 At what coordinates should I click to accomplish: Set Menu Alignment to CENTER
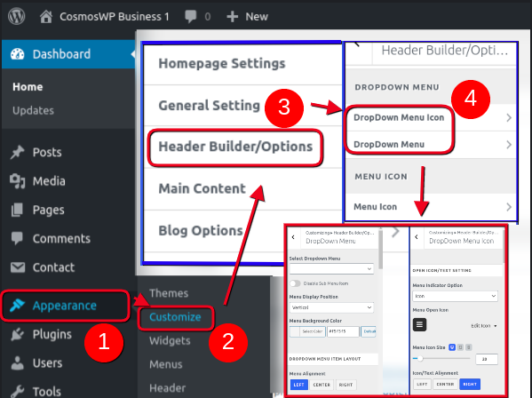click(322, 385)
